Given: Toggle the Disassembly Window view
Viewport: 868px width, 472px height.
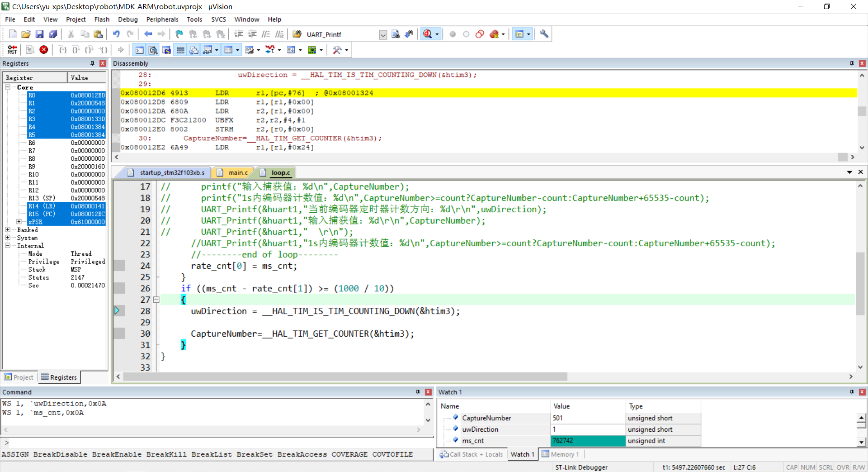Looking at the screenshot, I should pos(153,50).
